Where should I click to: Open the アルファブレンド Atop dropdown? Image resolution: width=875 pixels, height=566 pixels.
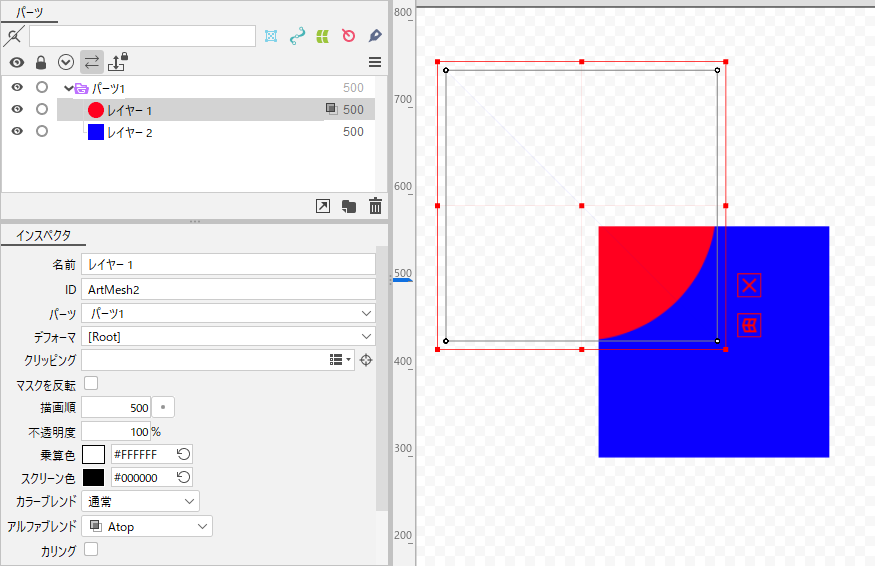click(147, 526)
